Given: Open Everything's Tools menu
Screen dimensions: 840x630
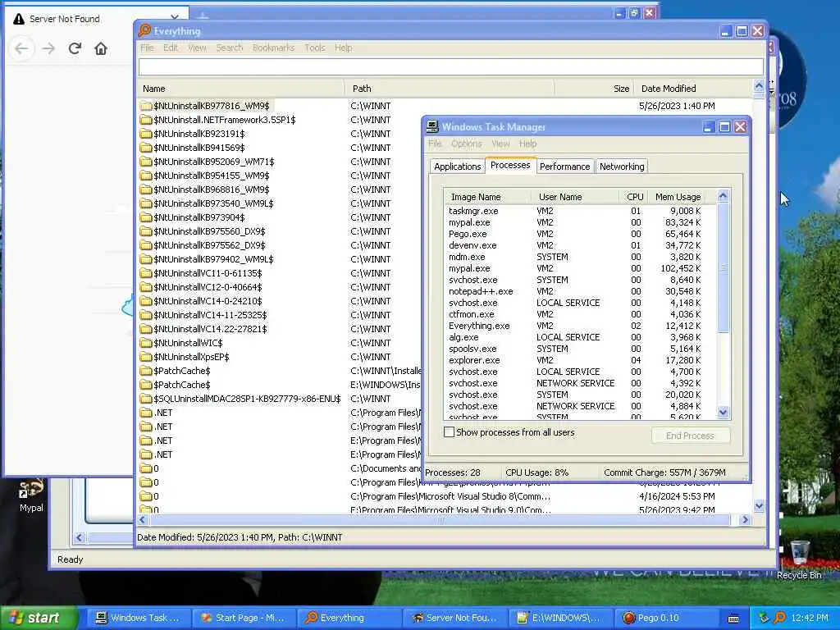Looking at the screenshot, I should pos(314,48).
